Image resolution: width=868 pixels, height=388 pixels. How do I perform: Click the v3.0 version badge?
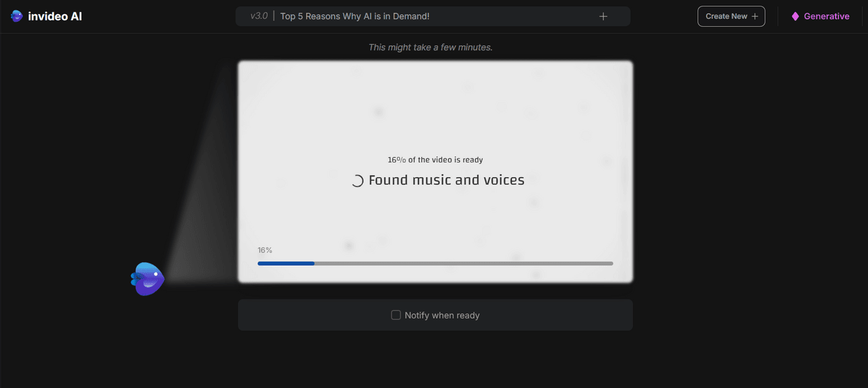pyautogui.click(x=258, y=15)
